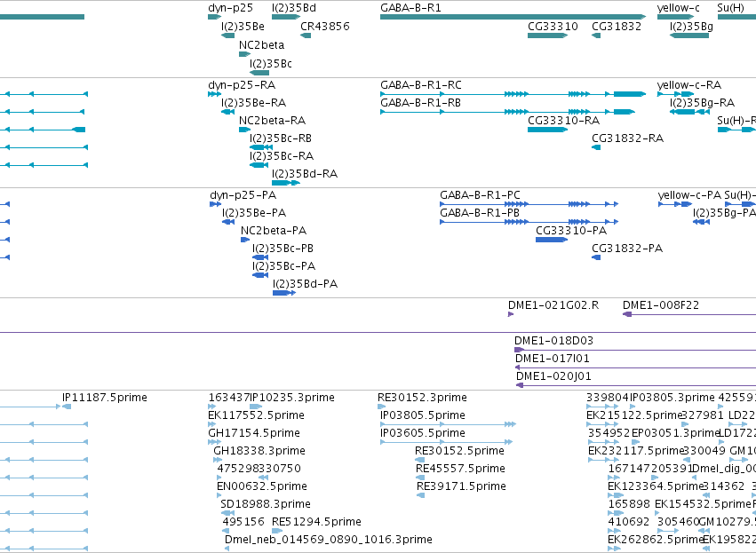Viewport: 756px width, 553px height.
Task: Select the l(2)35Bc-PB protein label
Action: [x=283, y=249]
